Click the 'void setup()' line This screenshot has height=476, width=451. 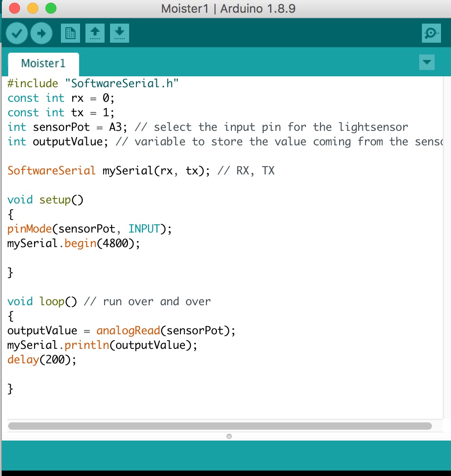click(x=45, y=200)
